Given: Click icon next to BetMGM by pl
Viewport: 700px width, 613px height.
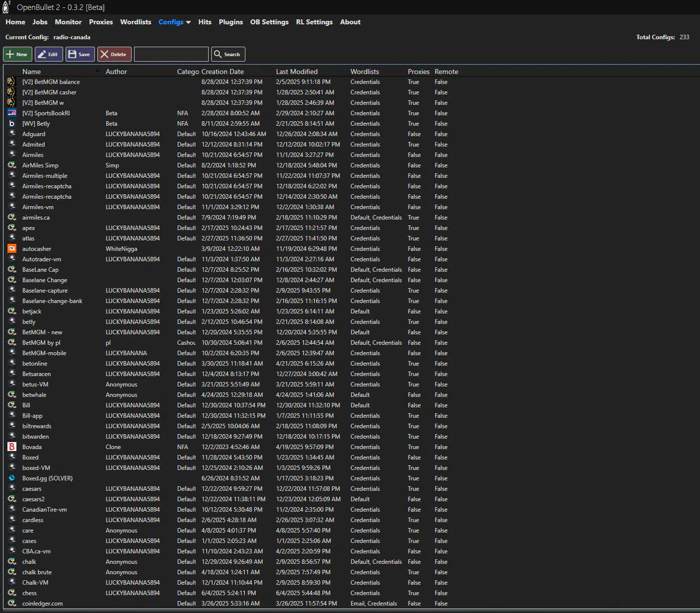Looking at the screenshot, I should [x=12, y=343].
